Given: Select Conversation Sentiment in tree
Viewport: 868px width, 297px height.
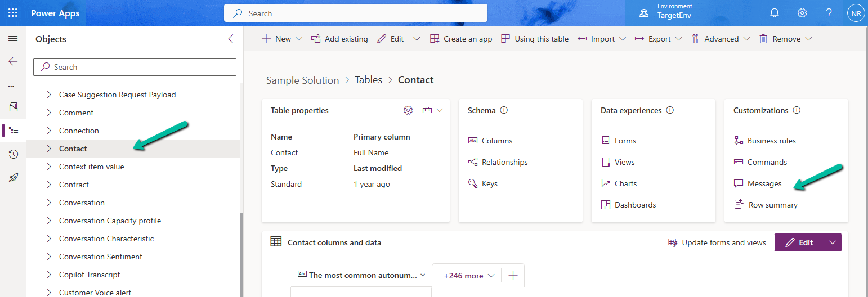Looking at the screenshot, I should pyautogui.click(x=101, y=256).
